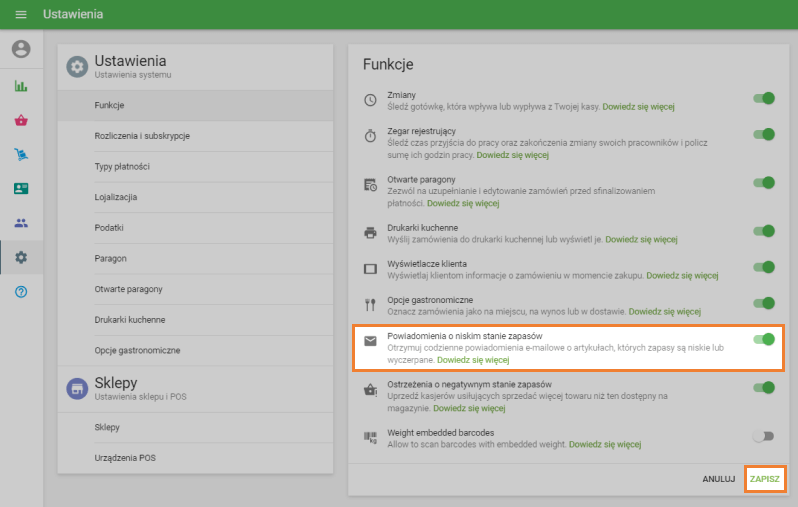Viewport: 798px width, 507px height.
Task: Turn off Zegar rejestrujący switch
Action: coord(763,134)
